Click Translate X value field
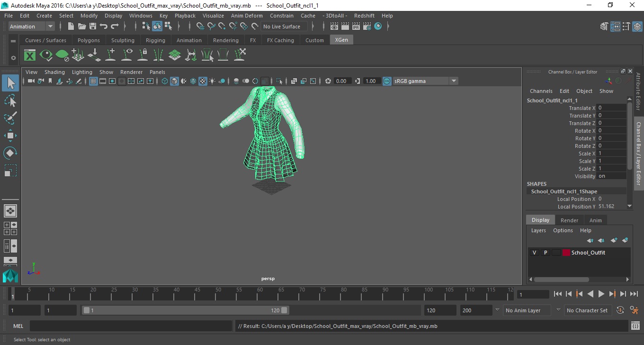Screen dimensions: 644x345 [x=611, y=108]
